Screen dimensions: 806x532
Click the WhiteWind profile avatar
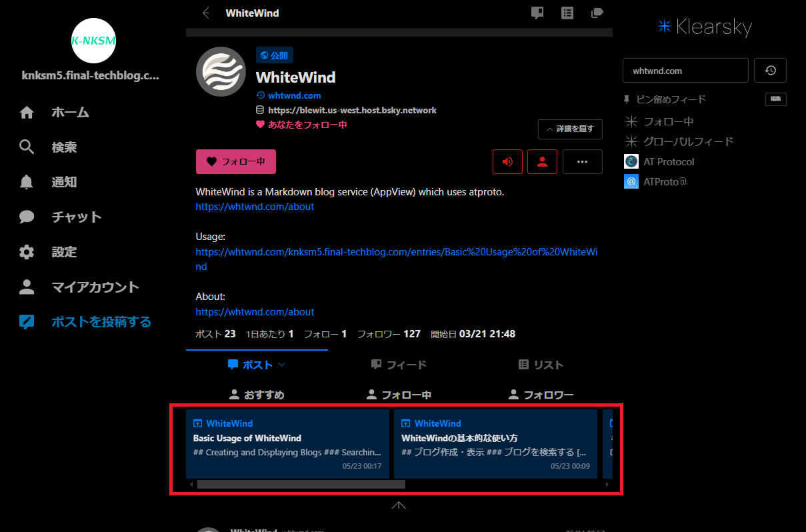(x=221, y=71)
